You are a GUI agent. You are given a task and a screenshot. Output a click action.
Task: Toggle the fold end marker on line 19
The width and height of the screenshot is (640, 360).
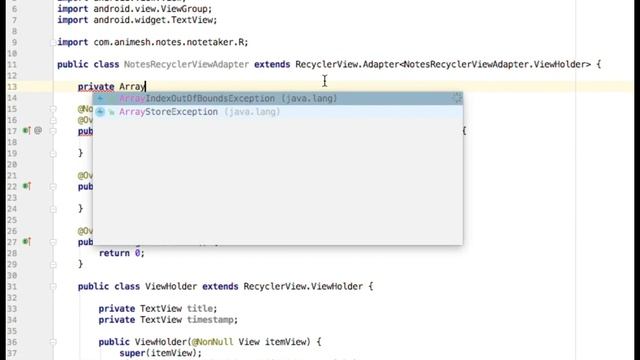click(x=53, y=153)
